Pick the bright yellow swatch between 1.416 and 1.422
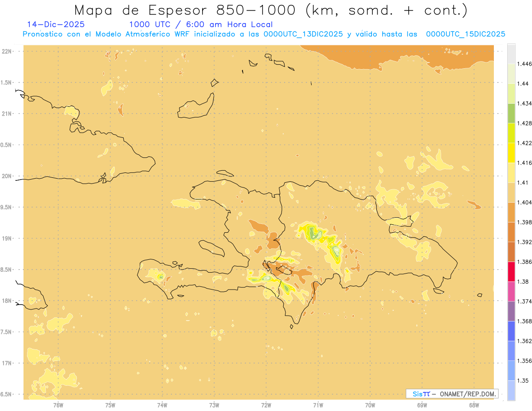 point(511,153)
